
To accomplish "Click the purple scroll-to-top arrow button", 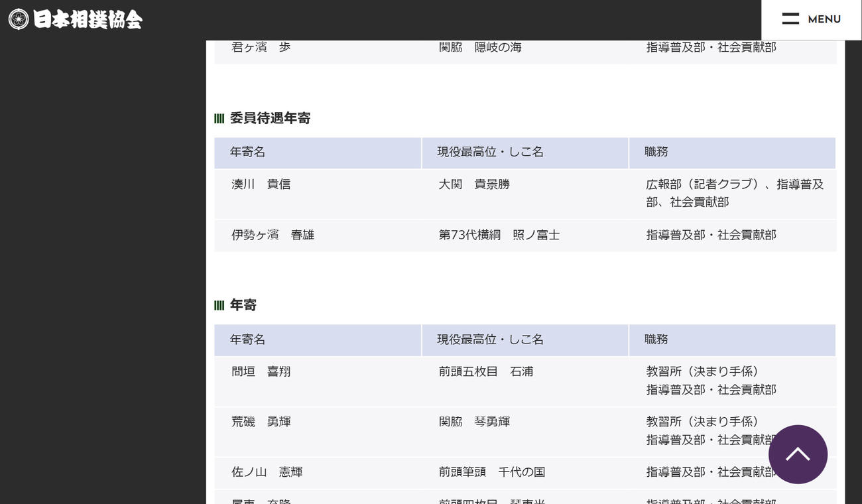I will tap(798, 454).
